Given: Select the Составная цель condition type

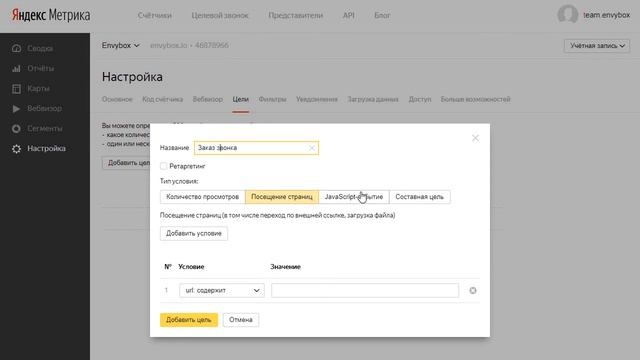Looking at the screenshot, I should tap(420, 197).
